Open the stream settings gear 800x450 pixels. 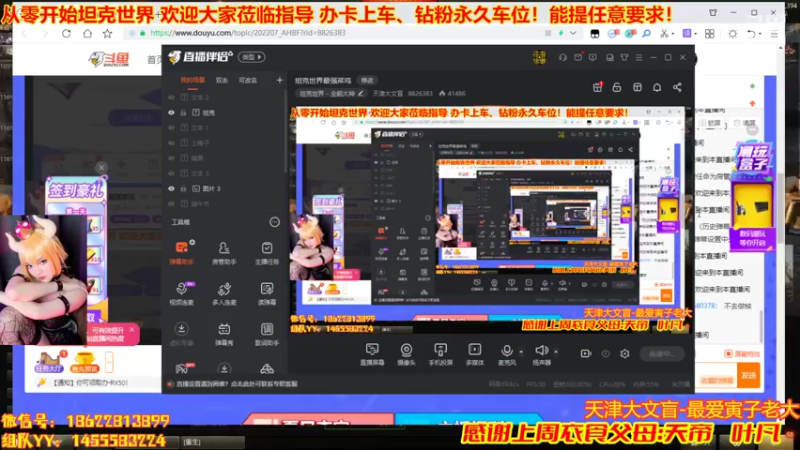[625, 354]
